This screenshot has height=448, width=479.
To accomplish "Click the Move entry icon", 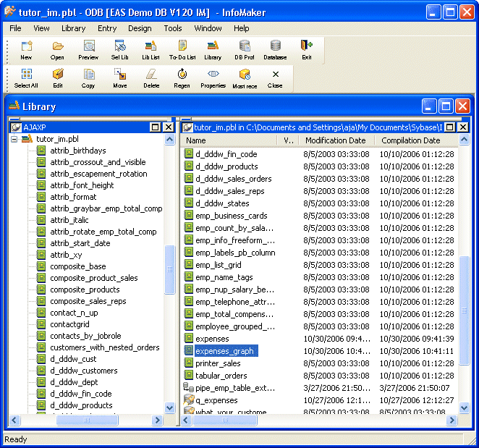I will pyautogui.click(x=120, y=79).
